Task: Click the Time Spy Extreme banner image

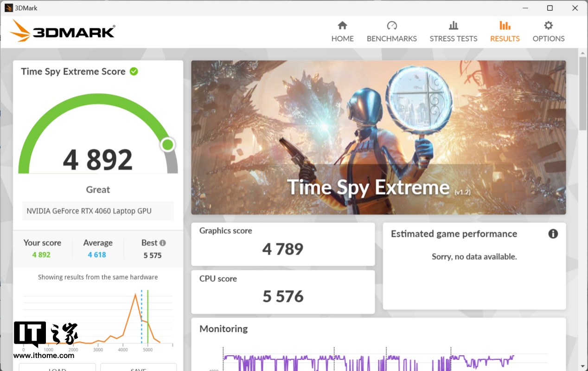Action: [378, 137]
